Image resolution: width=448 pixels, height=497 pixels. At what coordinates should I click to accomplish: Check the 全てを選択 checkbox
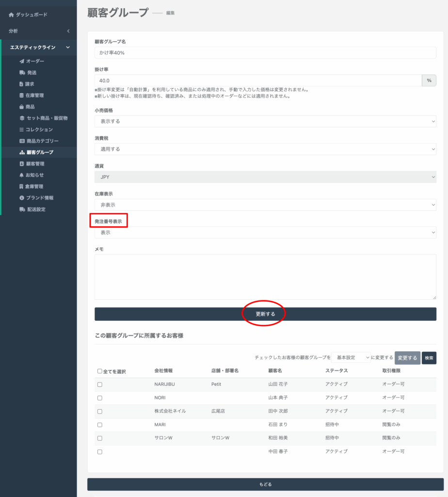100,371
